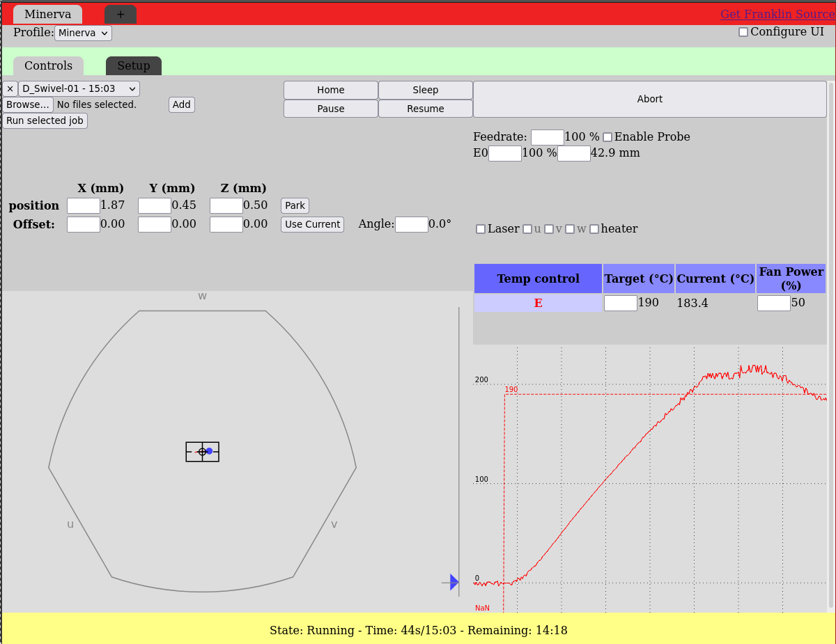Image resolution: width=836 pixels, height=644 pixels.
Task: Open the Profile Minerva dropdown
Action: [x=83, y=33]
